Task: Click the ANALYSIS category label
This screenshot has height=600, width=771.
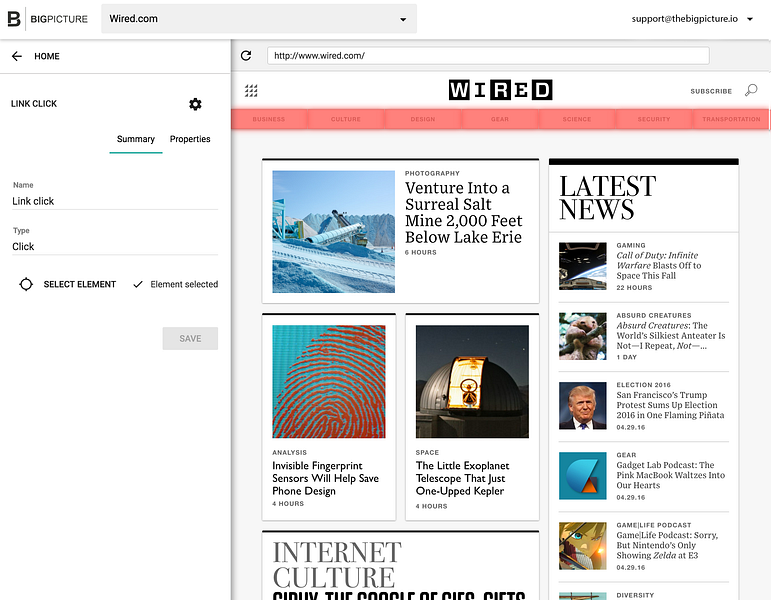Action: click(x=290, y=452)
